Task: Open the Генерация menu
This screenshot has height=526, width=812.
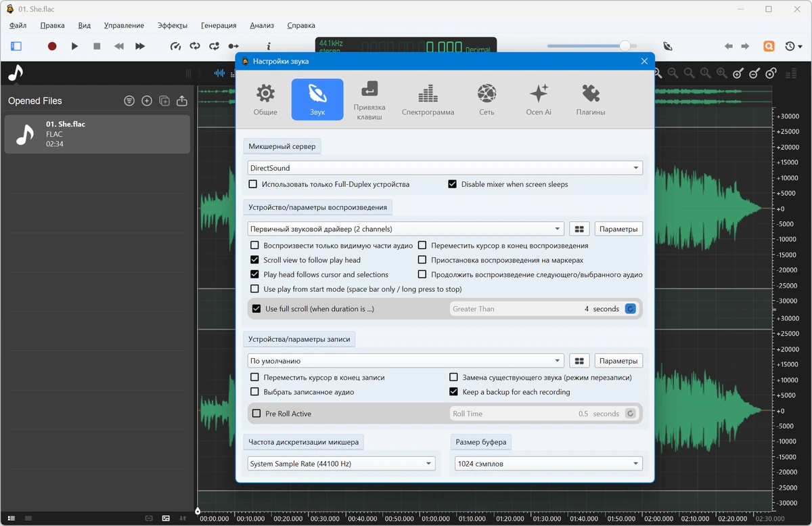Action: (219, 26)
